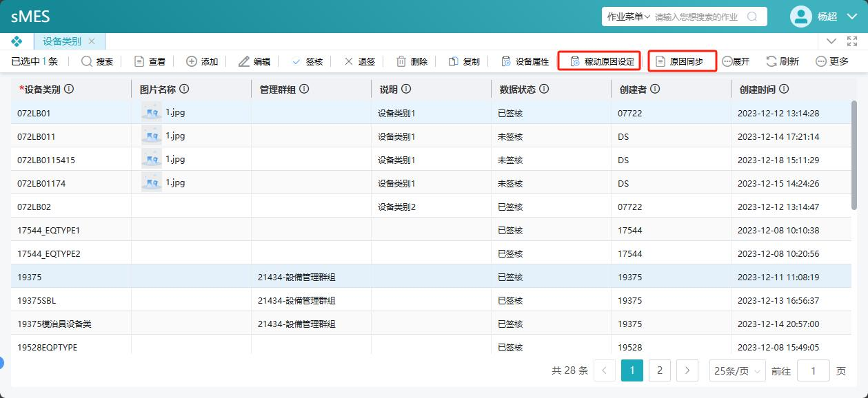Switch to the 设备类别 tab
This screenshot has height=398, width=868.
pos(62,41)
